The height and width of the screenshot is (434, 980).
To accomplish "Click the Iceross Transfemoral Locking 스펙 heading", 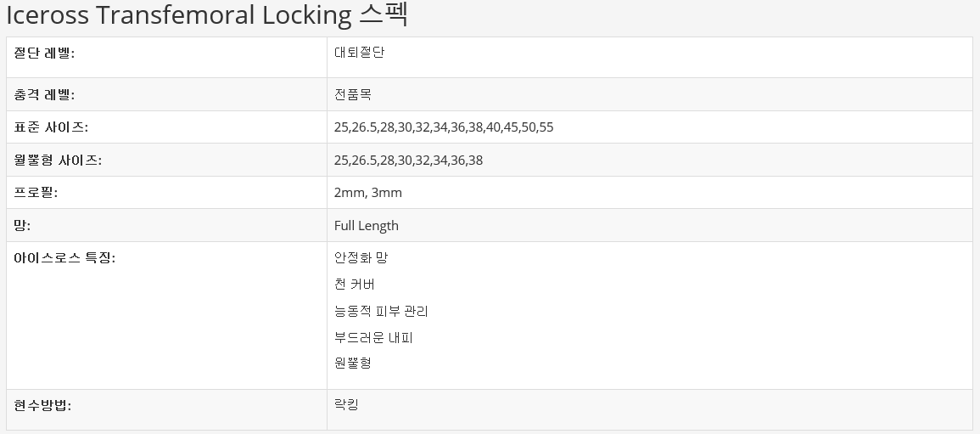I will [x=207, y=15].
